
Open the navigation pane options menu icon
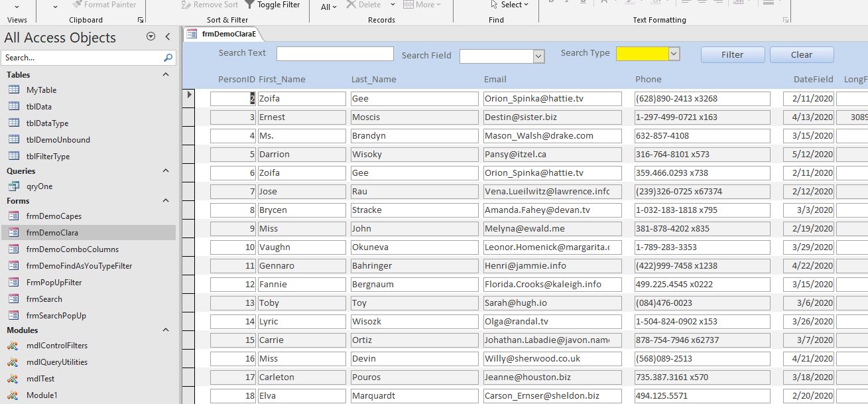coord(151,37)
